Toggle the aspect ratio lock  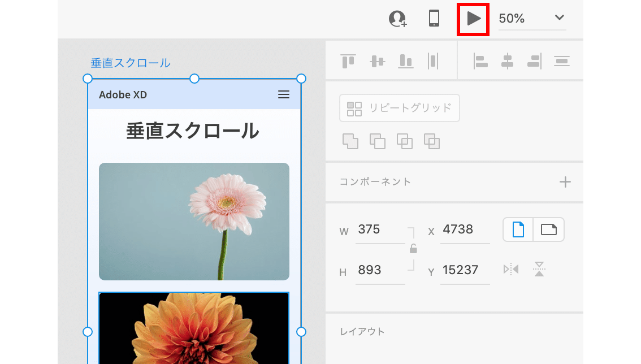pyautogui.click(x=413, y=248)
